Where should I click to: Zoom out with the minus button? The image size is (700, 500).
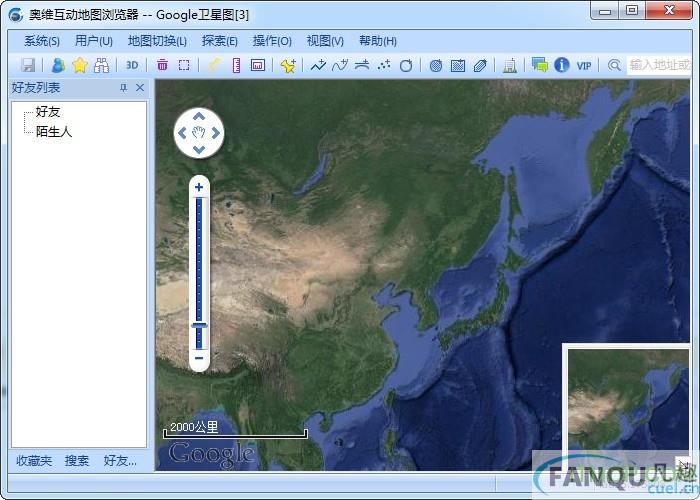point(199,358)
